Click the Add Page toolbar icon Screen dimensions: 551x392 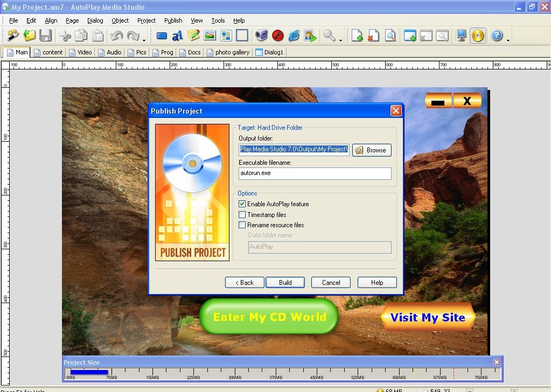(357, 36)
